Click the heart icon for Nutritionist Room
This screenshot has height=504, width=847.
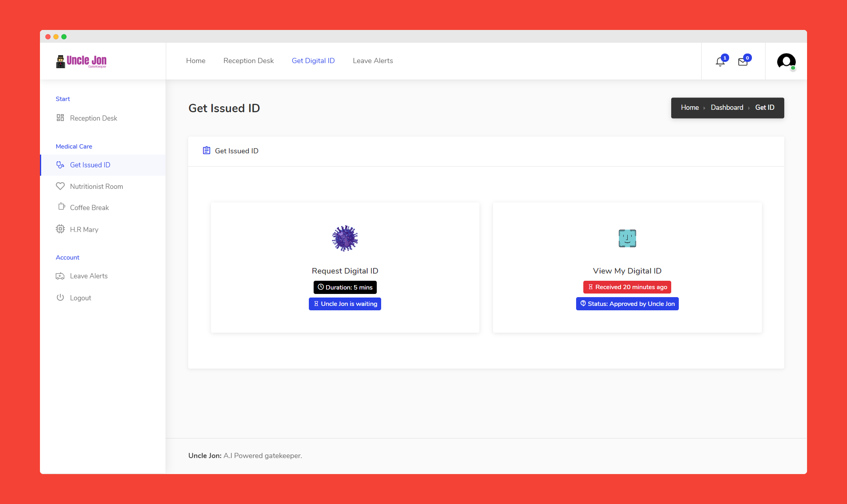(60, 186)
